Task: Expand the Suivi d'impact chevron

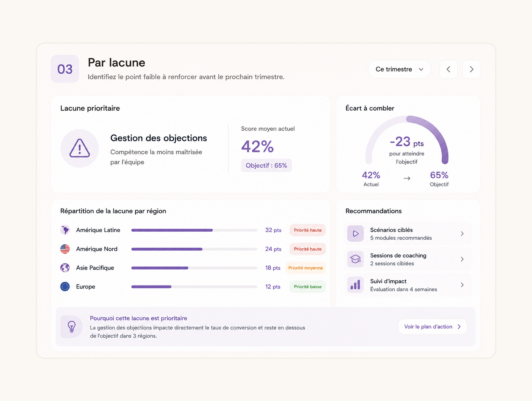Action: [462, 285]
